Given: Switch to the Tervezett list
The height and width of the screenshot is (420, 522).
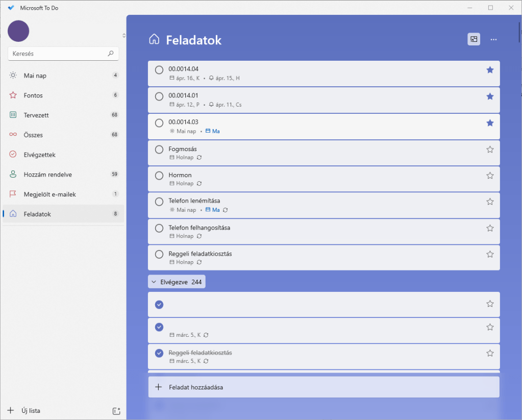Looking at the screenshot, I should (x=36, y=115).
